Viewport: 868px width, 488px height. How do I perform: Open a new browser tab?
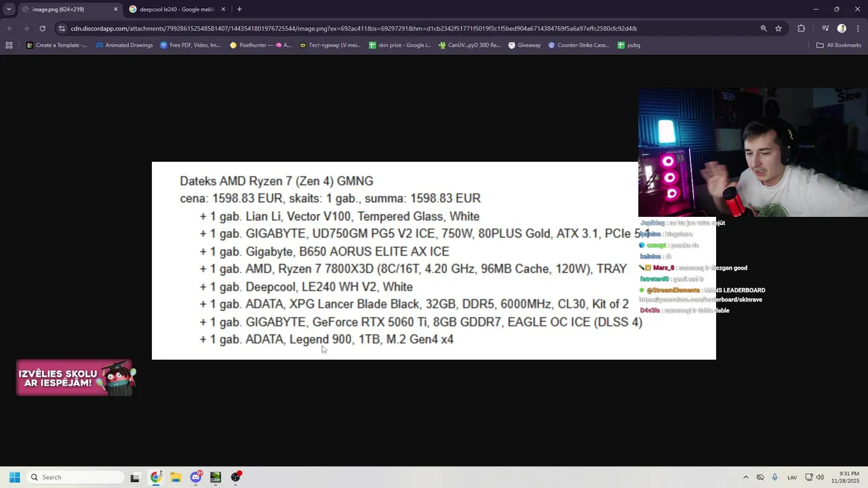[x=239, y=9]
